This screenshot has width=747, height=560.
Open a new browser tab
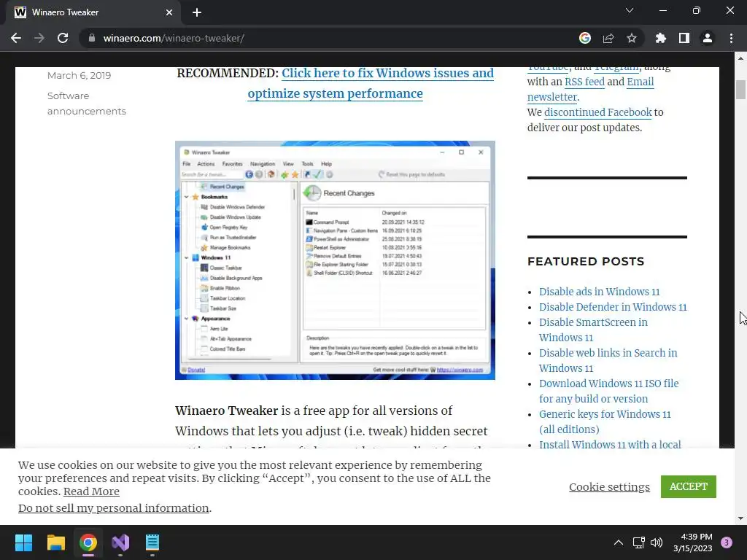click(x=197, y=12)
